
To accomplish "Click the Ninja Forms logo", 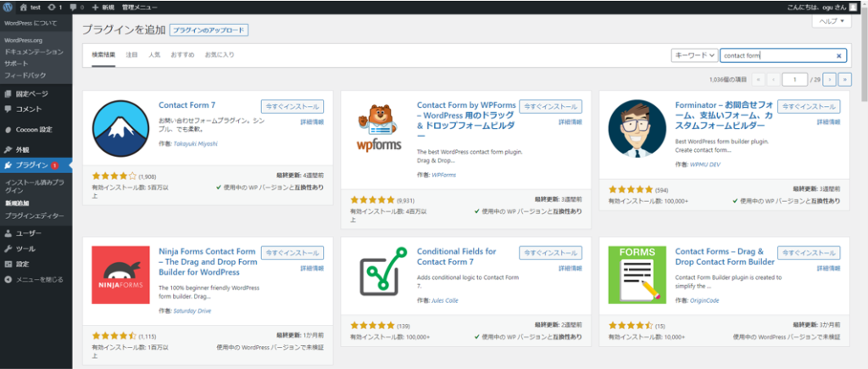I will click(x=120, y=275).
